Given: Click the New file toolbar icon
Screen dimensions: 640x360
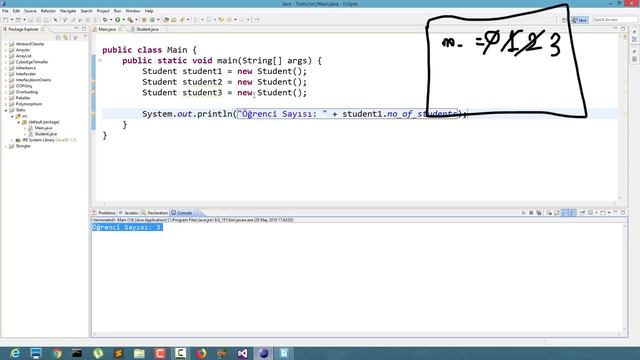Looking at the screenshot, I should tap(6, 20).
